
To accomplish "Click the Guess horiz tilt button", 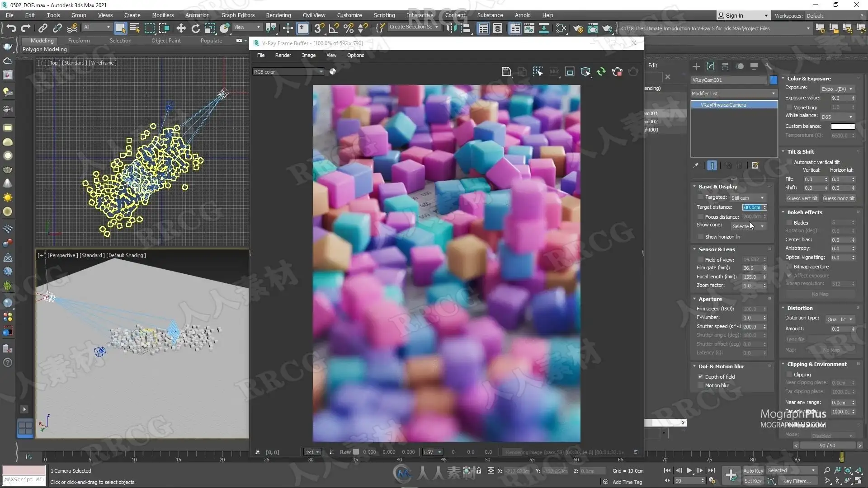I will (x=839, y=198).
